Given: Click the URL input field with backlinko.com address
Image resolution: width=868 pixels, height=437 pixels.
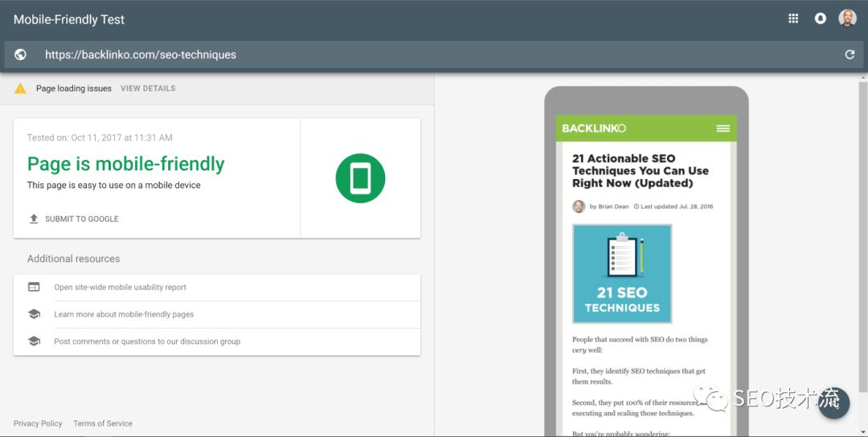Looking at the screenshot, I should coord(402,55).
